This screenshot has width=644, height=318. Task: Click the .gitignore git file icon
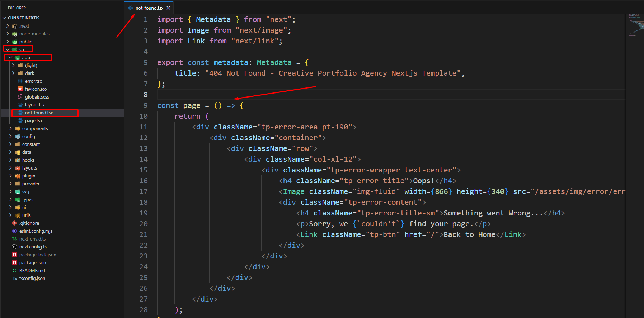pos(14,223)
